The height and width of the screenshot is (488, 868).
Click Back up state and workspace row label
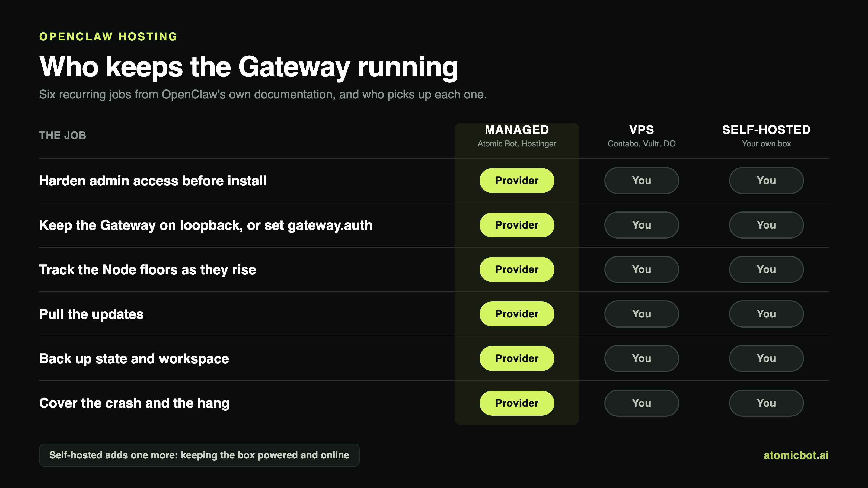134,359
